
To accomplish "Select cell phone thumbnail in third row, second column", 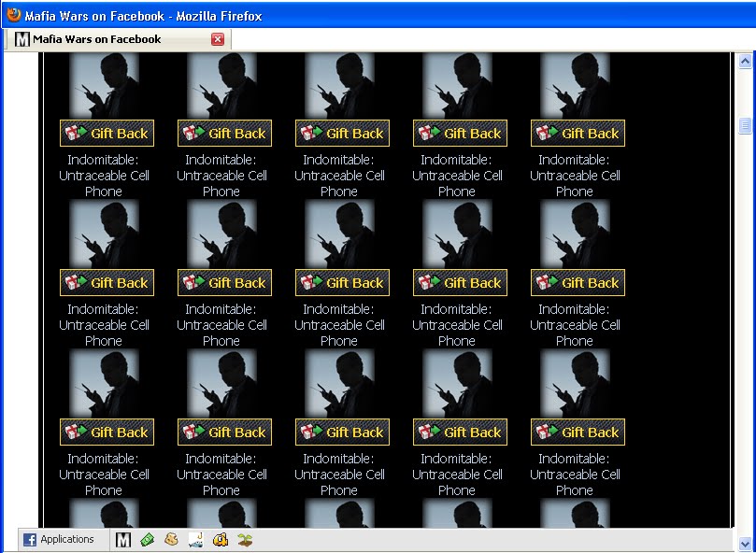I will (x=221, y=383).
